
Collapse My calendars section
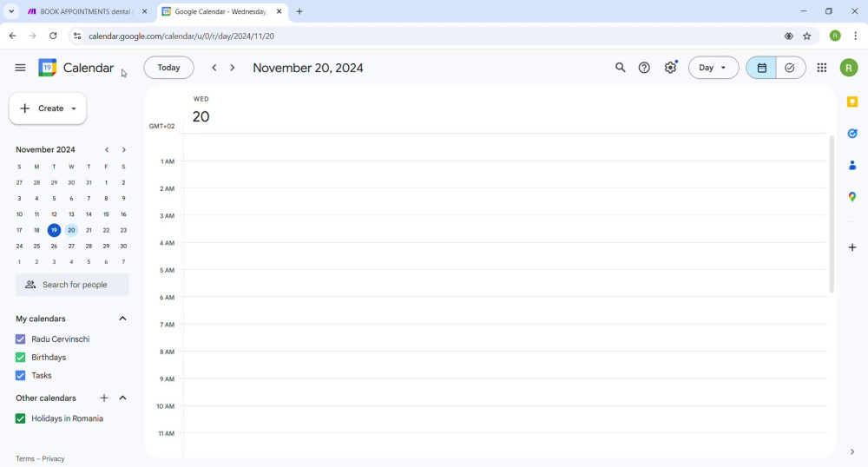(123, 319)
